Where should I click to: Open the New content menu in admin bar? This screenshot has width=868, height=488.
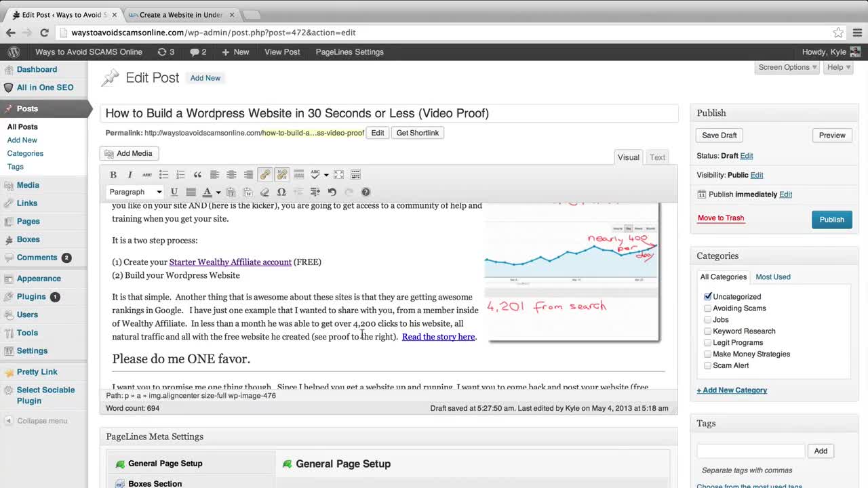235,52
